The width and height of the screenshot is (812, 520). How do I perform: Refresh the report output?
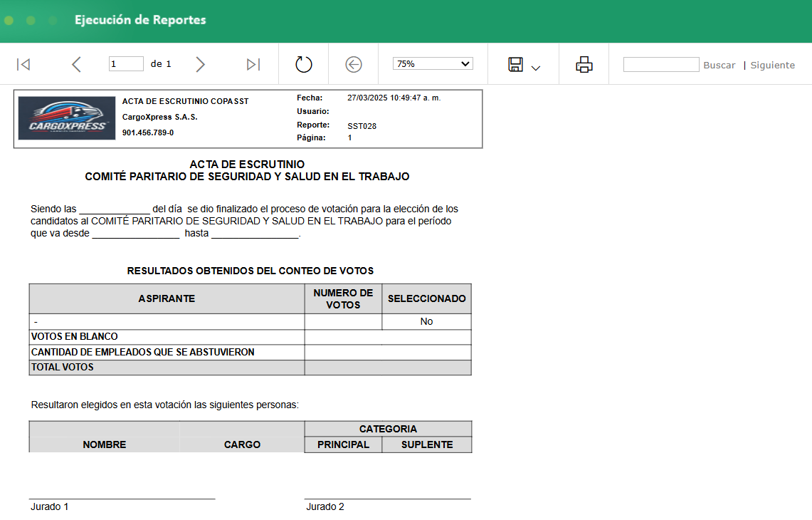click(x=303, y=63)
